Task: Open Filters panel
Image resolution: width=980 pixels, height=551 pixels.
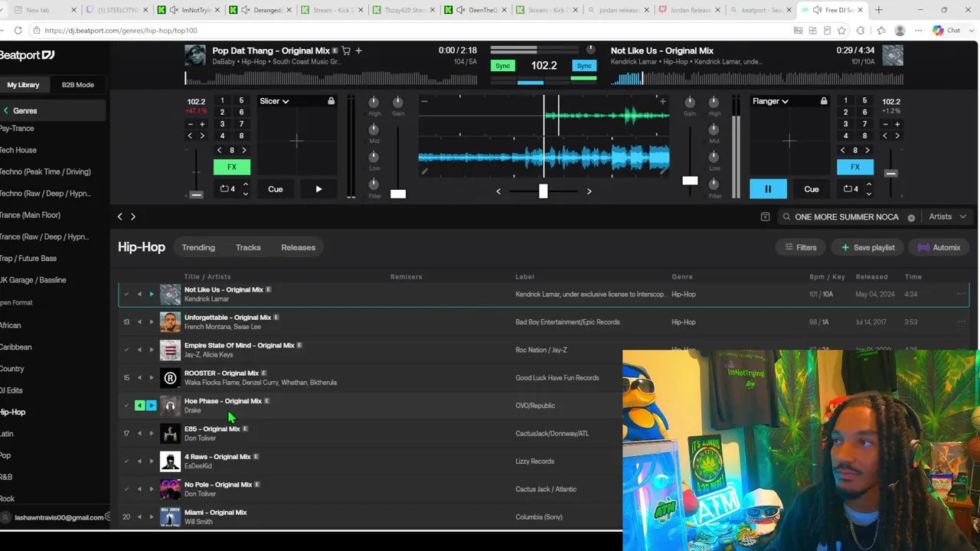Action: [x=800, y=247]
